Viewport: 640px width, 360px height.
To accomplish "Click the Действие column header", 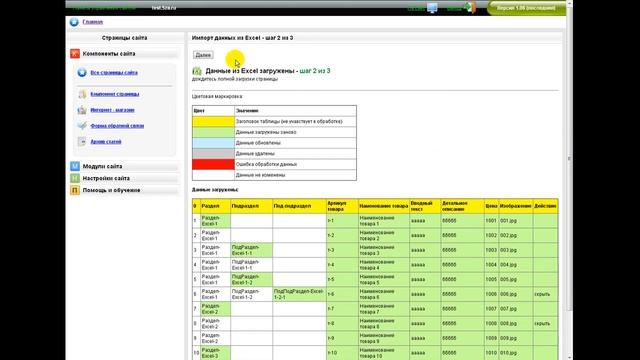I will (545, 206).
